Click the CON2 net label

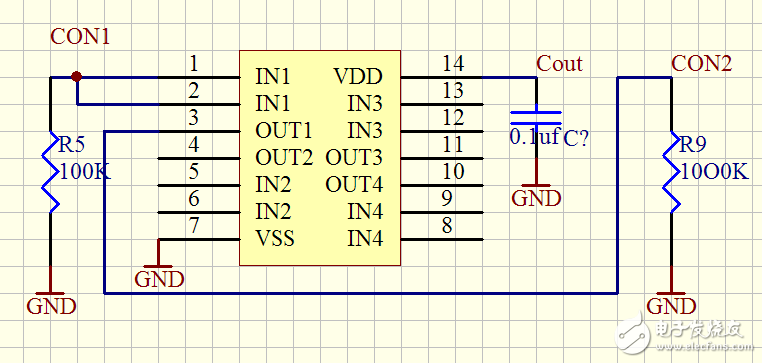701,64
